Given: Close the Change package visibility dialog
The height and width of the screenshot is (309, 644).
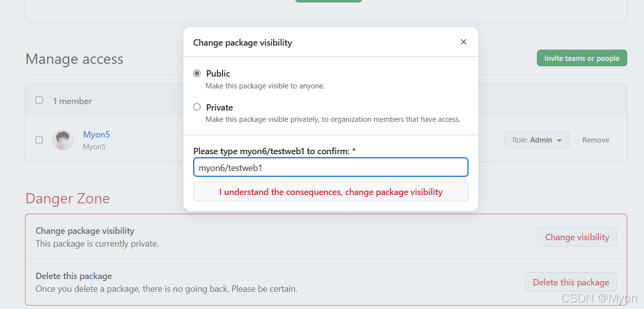Looking at the screenshot, I should pos(463,42).
